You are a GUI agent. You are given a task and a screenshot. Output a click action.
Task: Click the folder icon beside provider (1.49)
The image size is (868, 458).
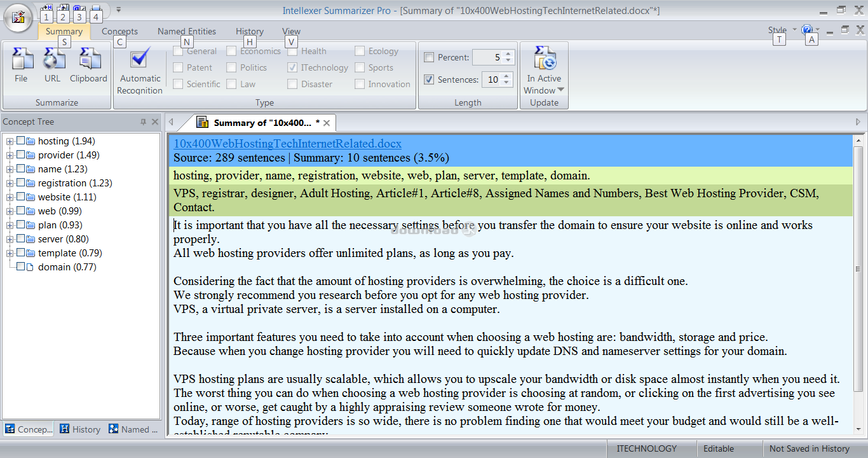pyautogui.click(x=31, y=155)
